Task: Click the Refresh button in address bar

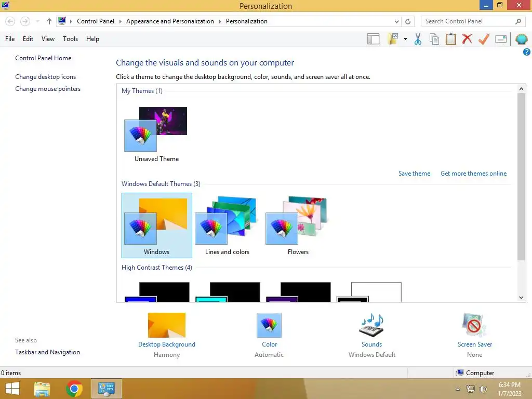Action: click(x=408, y=21)
